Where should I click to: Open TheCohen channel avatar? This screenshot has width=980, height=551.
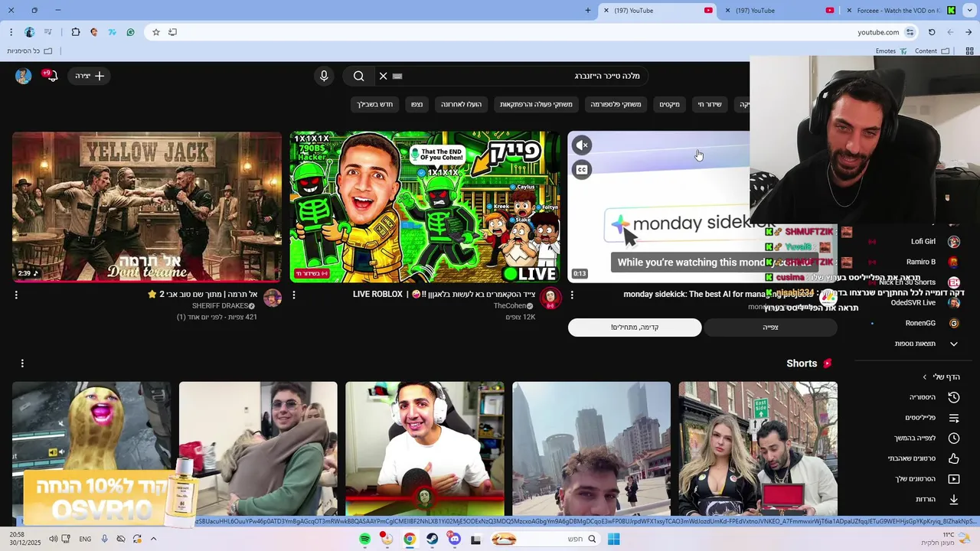coord(550,298)
